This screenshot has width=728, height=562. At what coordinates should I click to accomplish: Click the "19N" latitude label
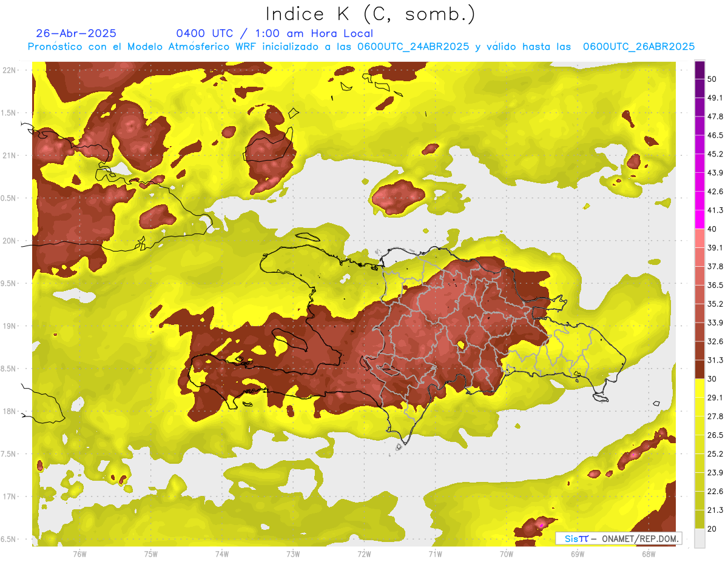point(9,326)
